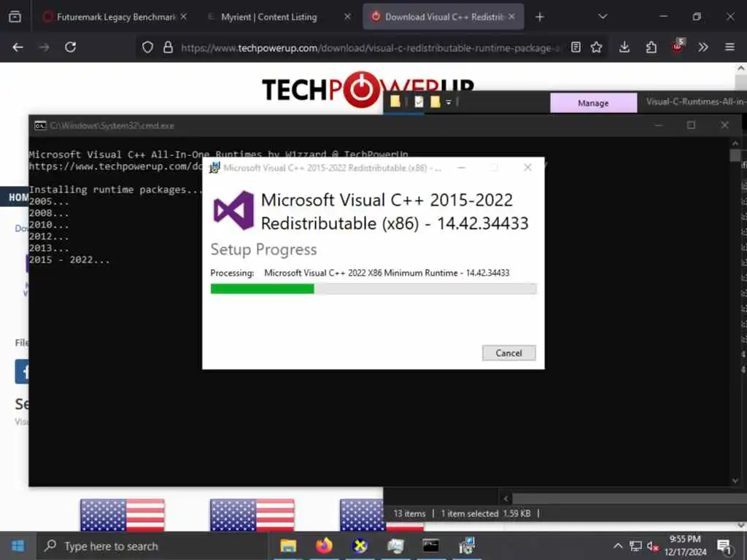The image size is (747, 560).
Task: Open the tracking protection shield icon
Action: [x=147, y=47]
